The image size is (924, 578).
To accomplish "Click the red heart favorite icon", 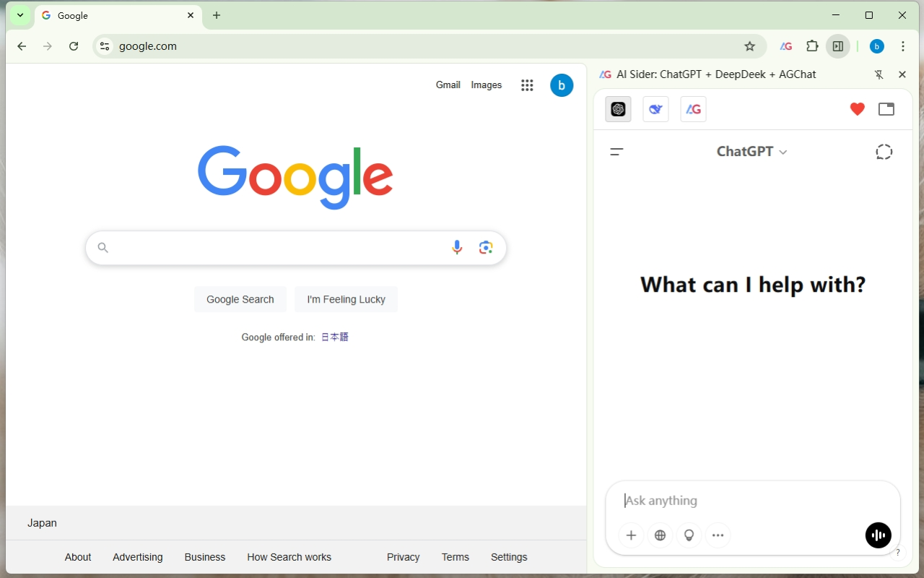I will 857,109.
